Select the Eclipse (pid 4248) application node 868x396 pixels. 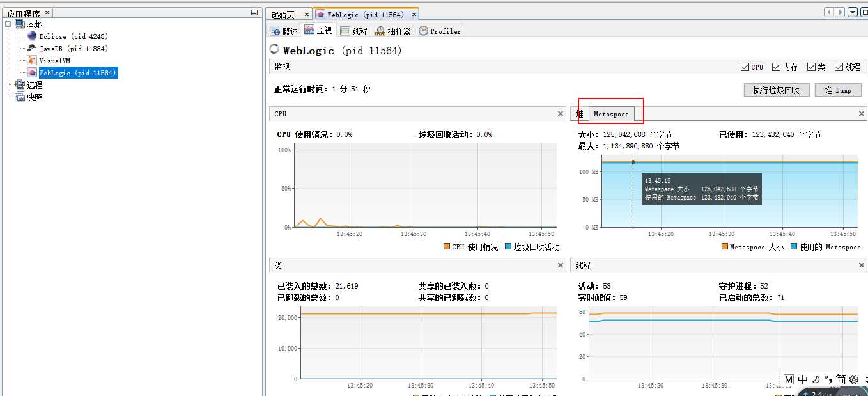click(73, 36)
